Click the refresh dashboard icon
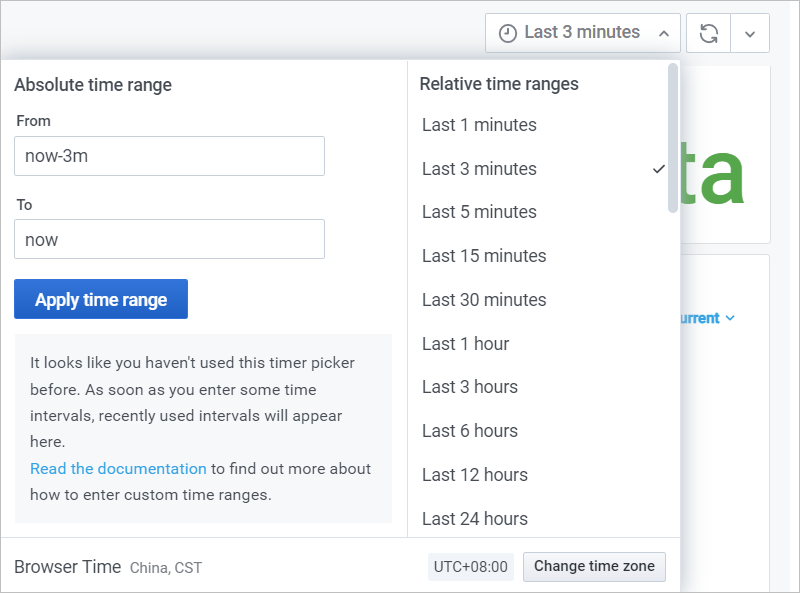Screen dimensions: 800x593 708,33
